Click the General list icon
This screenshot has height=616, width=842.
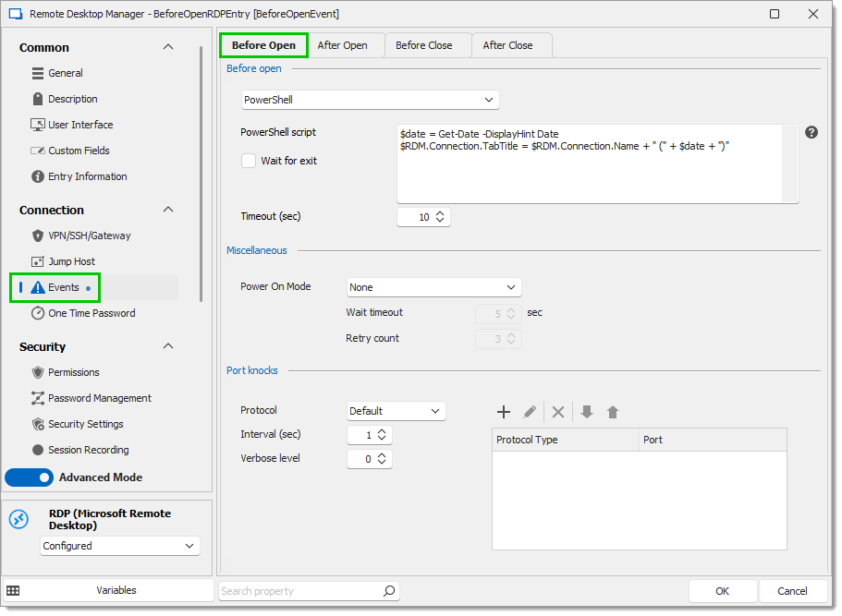click(38, 73)
